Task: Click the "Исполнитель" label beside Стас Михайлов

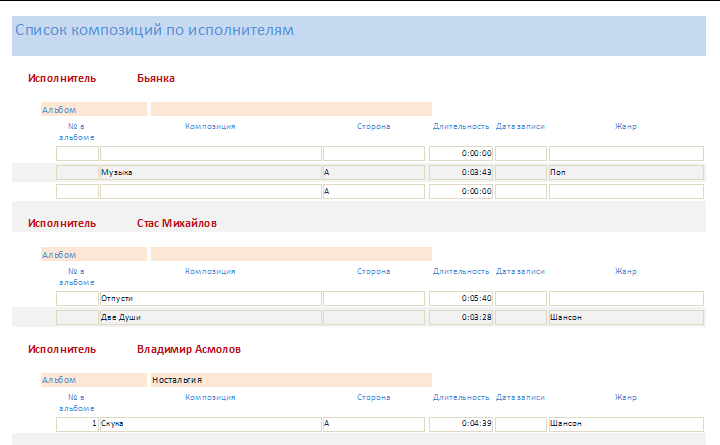Action: (62, 223)
